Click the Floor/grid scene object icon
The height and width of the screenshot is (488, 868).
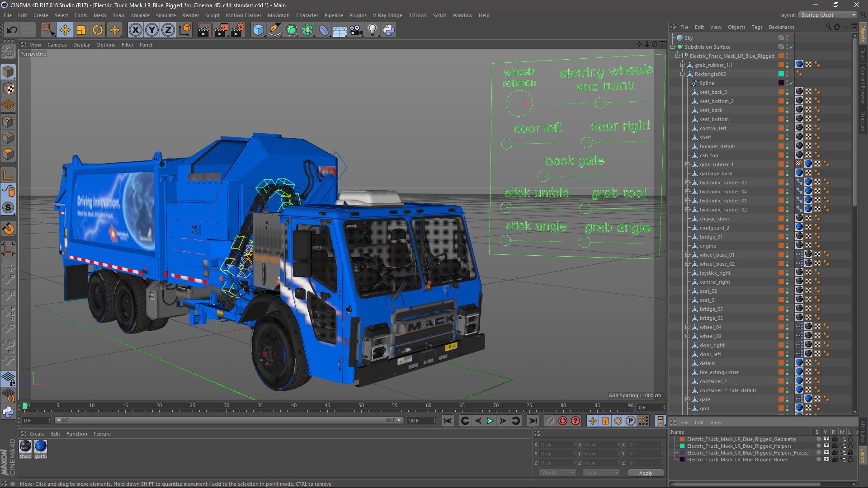point(340,30)
